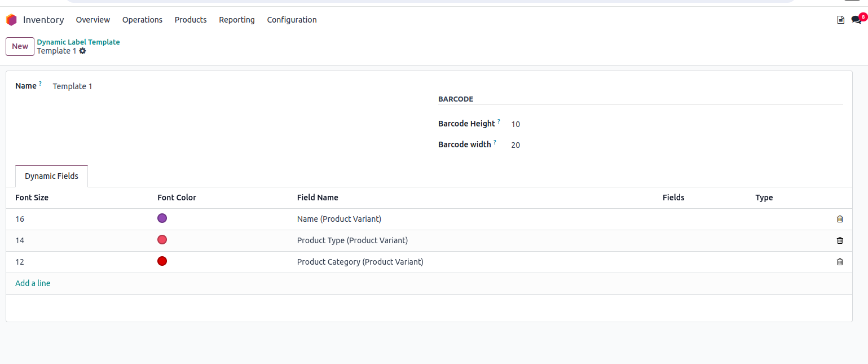Open the messages conversation icon
The image size is (868, 364).
click(856, 20)
